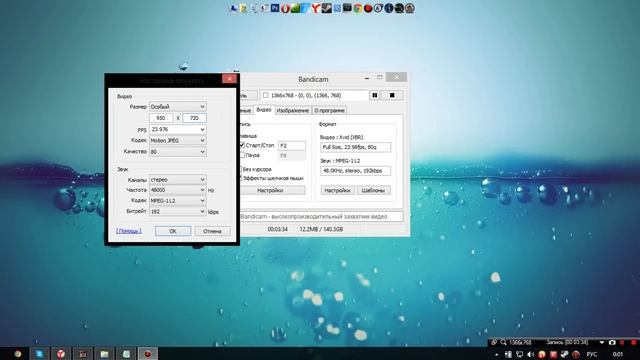Open the Частота dropdown showing 48000
Screen dimensions: 640x360
coord(178,190)
